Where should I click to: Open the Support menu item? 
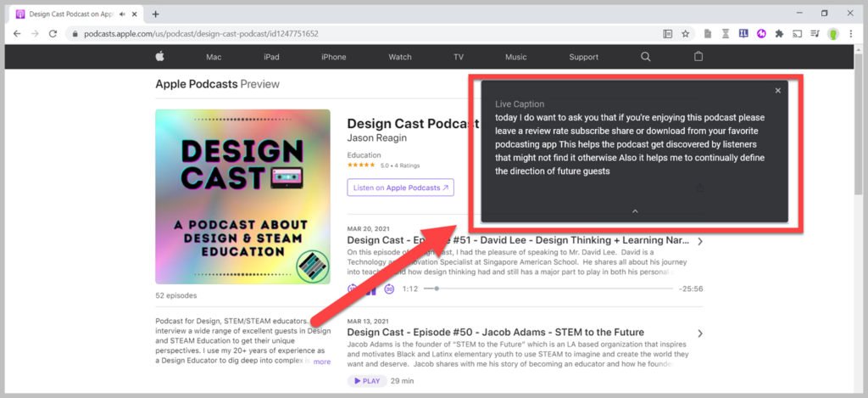(583, 57)
